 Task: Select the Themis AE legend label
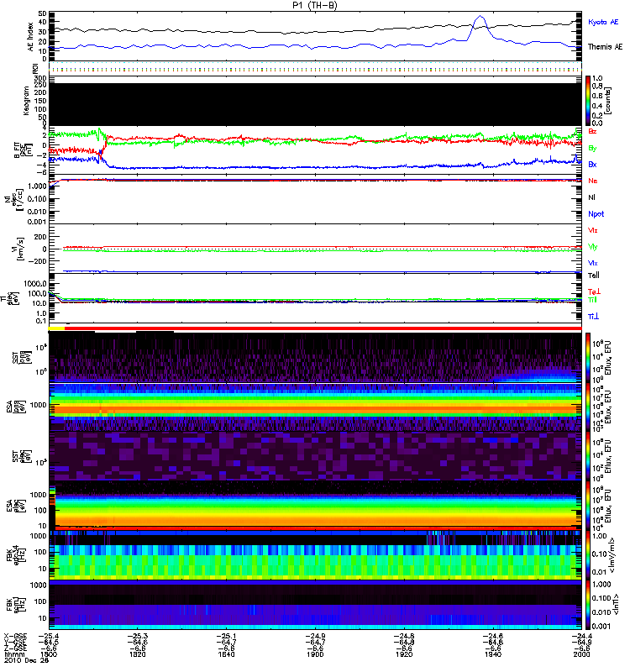[x=605, y=47]
